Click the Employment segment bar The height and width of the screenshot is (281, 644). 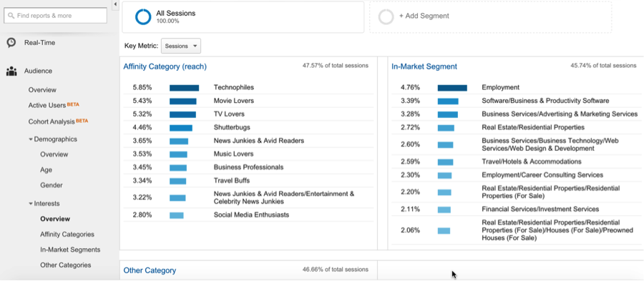point(453,88)
